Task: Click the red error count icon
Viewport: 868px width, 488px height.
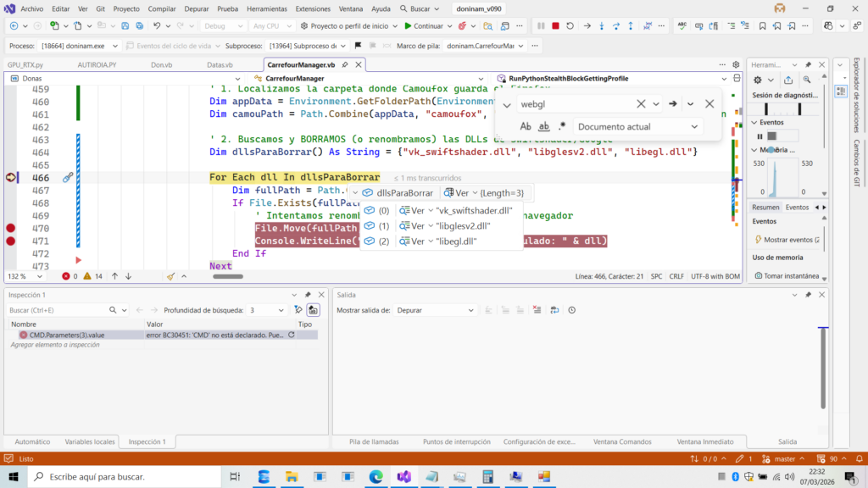Action: [x=66, y=276]
